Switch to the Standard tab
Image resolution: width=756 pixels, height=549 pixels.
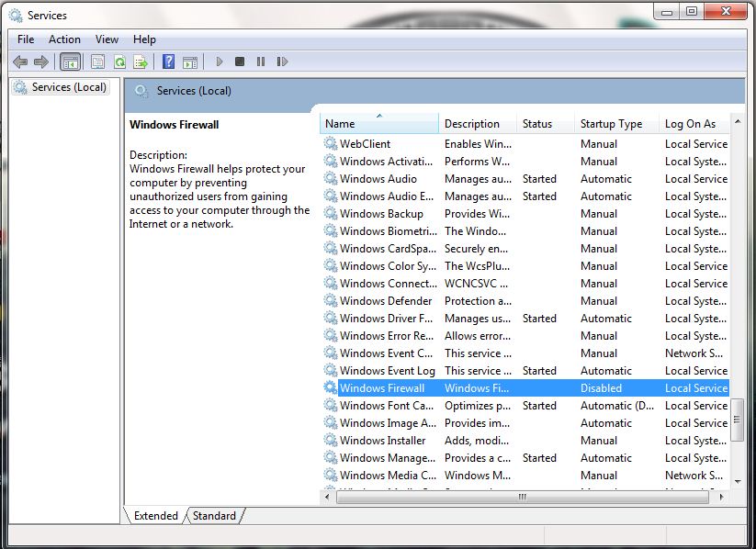(x=214, y=516)
